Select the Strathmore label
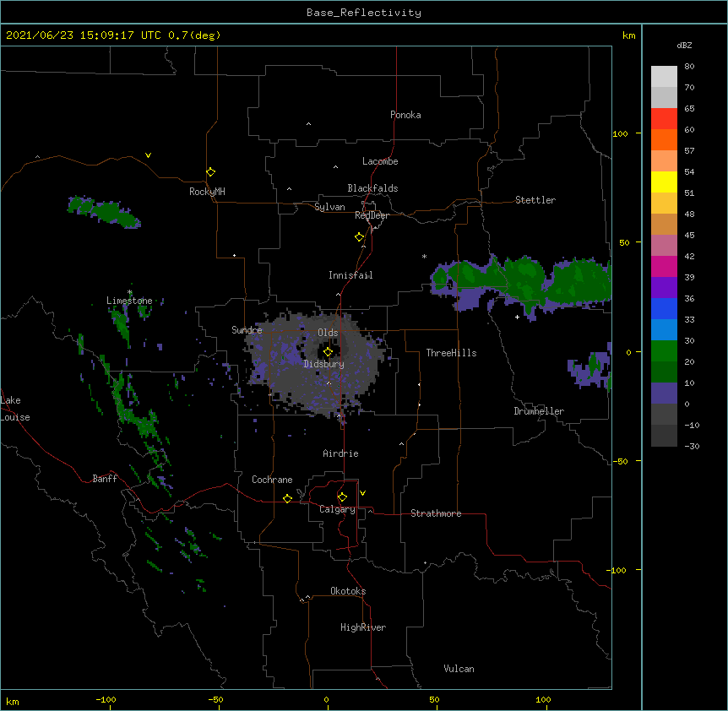The height and width of the screenshot is (711, 728). [436, 513]
